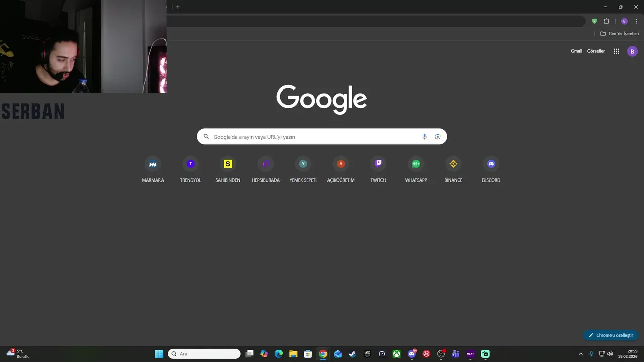Click the taskbar Ara search box

tap(204, 354)
